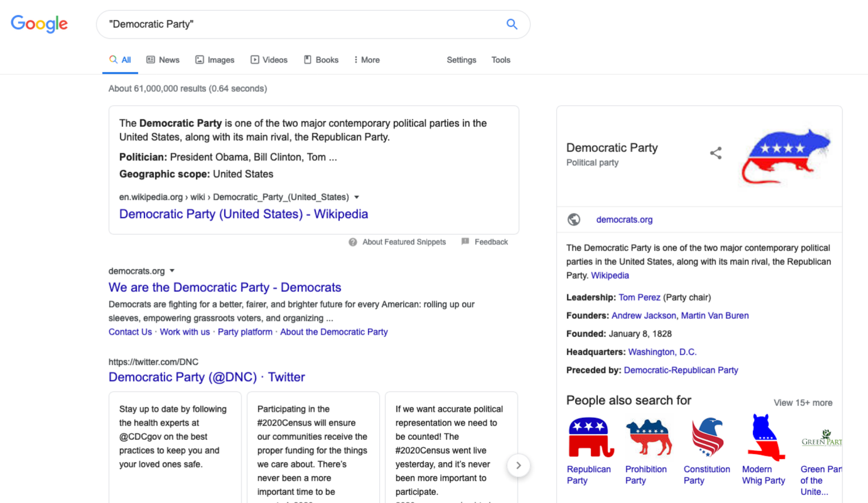Expand dropdown arrow next to democrats.org result
Screen dimensions: 868x503
172,270
